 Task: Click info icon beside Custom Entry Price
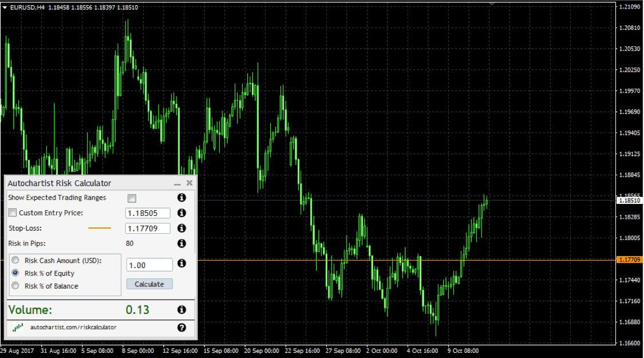181,213
